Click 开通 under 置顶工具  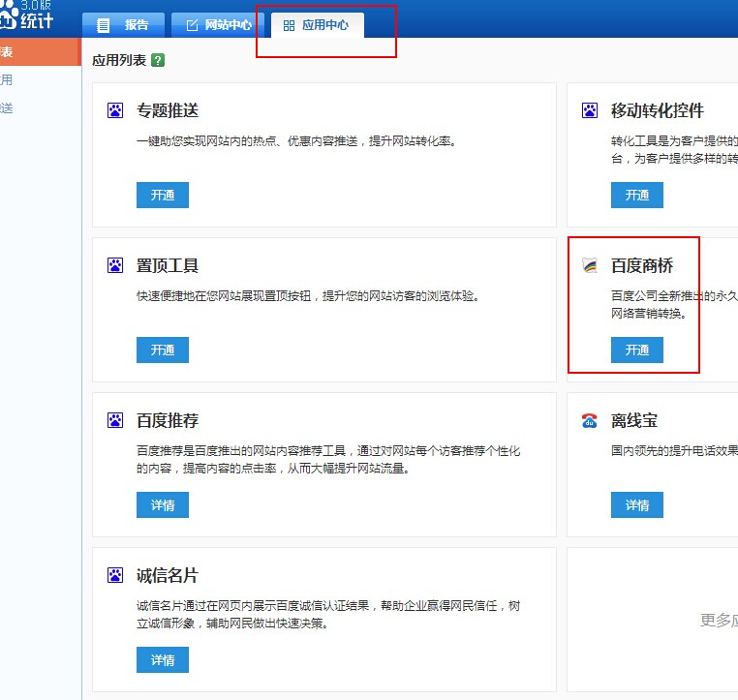click(x=162, y=350)
